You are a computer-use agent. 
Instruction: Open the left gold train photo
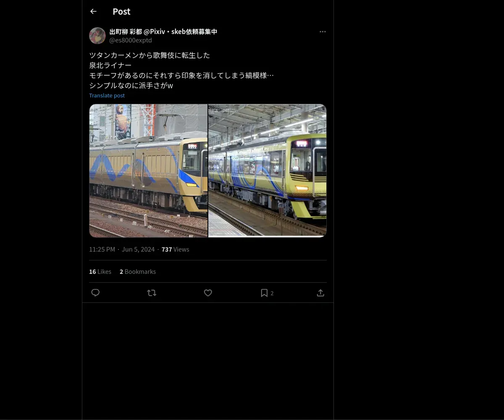click(x=148, y=171)
